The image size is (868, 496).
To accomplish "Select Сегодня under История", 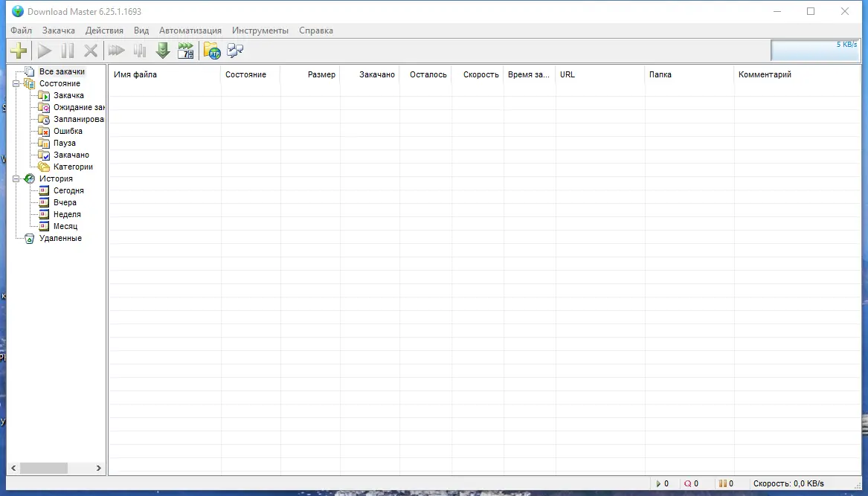I will tap(68, 190).
